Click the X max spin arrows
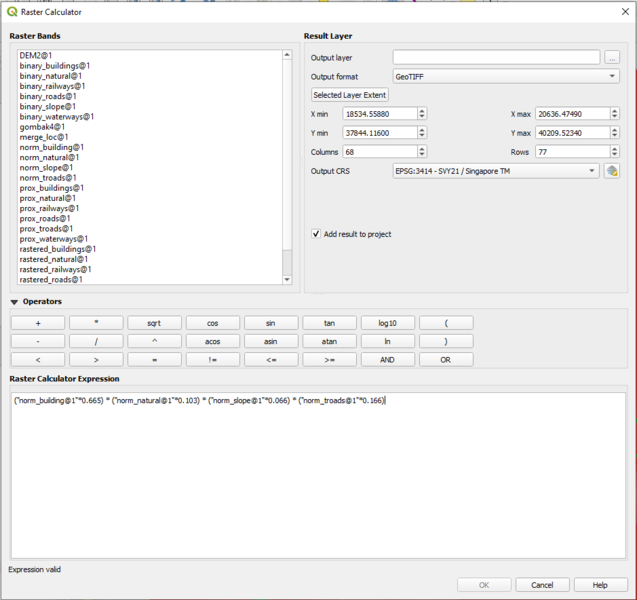The image size is (637, 600). (614, 114)
